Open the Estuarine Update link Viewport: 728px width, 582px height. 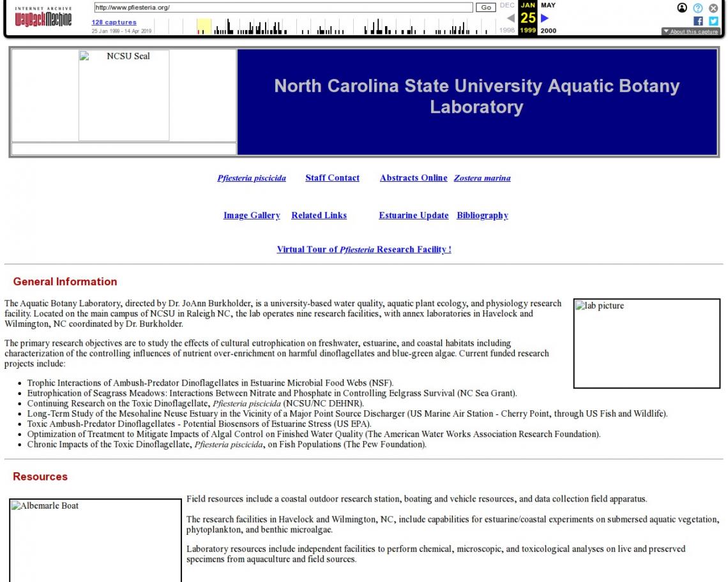click(x=414, y=215)
